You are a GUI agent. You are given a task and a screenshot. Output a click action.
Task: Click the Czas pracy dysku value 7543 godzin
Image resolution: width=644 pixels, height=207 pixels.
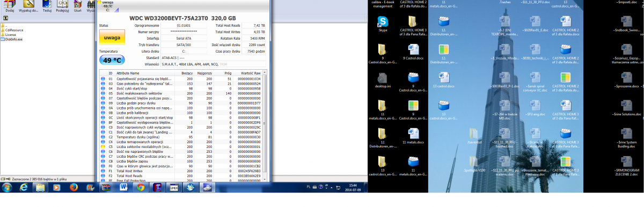(x=254, y=51)
